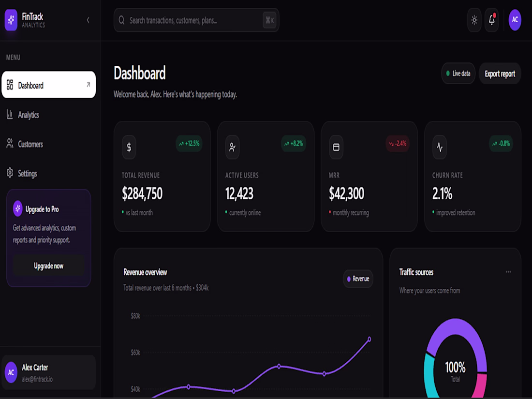Viewport: 532px width, 399px height.
Task: Click the ⌘K shortcut badge
Action: [270, 20]
